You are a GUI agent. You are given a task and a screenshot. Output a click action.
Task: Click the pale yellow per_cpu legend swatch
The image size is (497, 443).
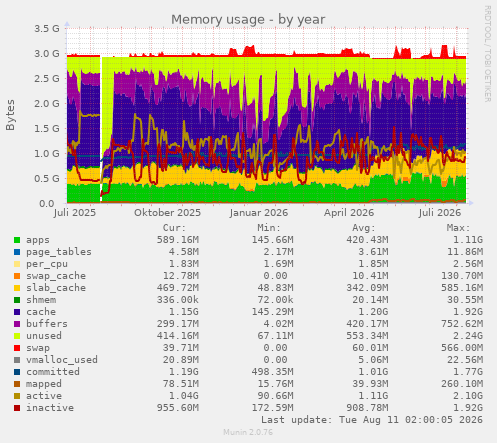click(17, 264)
